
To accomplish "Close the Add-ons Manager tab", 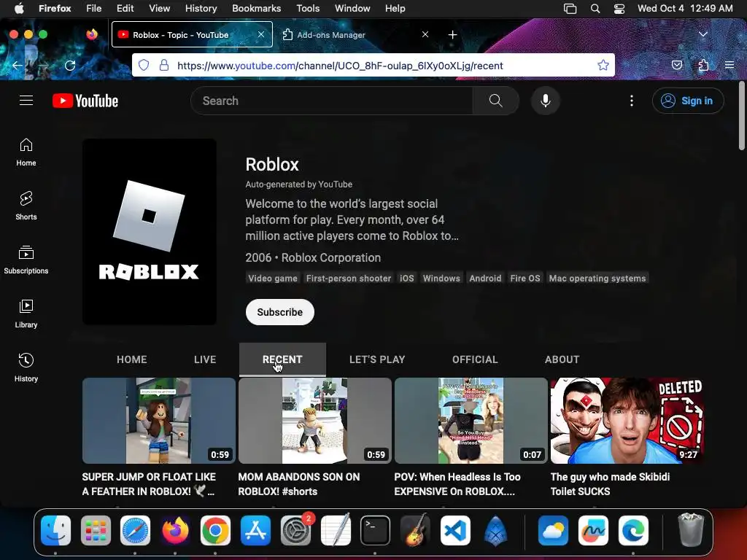I will tap(425, 34).
